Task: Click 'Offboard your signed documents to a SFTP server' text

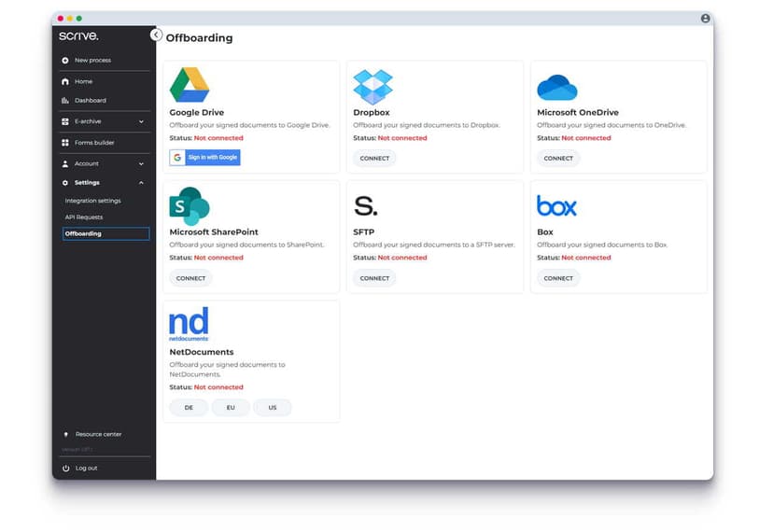Action: (x=434, y=245)
